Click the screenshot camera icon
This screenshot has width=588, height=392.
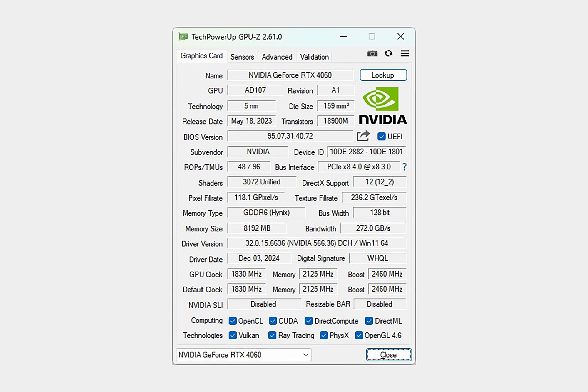(x=372, y=53)
